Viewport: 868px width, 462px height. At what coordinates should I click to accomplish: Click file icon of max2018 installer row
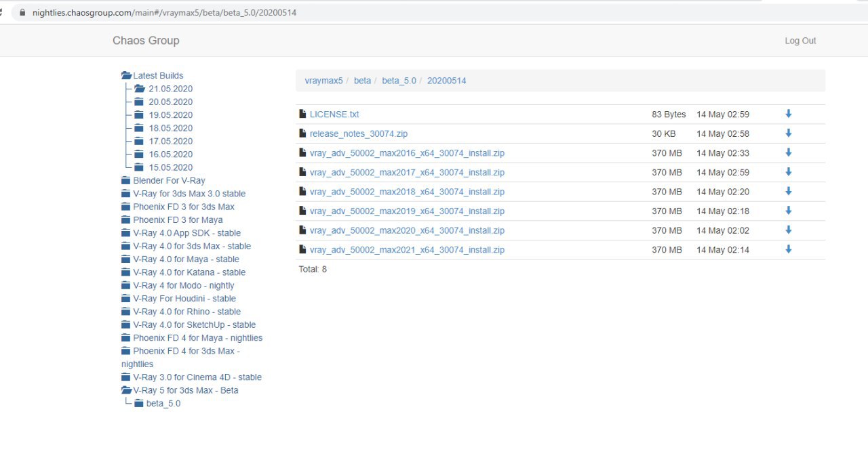pos(302,191)
